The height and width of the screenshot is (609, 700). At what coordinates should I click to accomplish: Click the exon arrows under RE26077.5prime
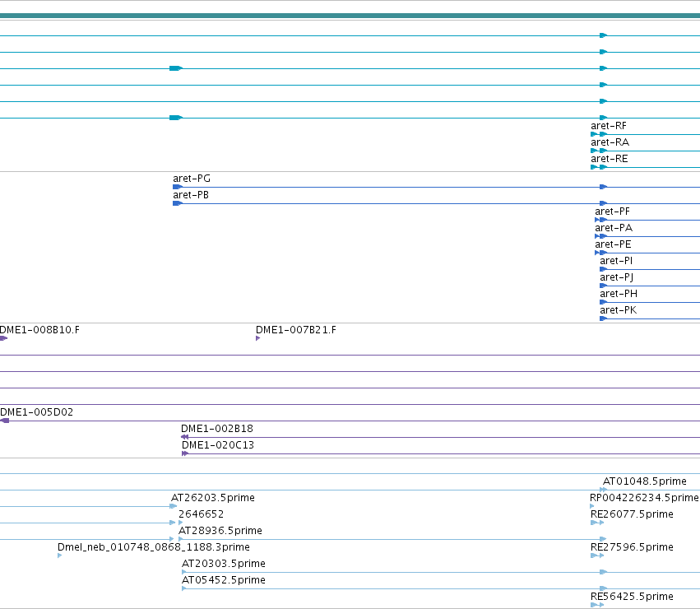[597, 523]
